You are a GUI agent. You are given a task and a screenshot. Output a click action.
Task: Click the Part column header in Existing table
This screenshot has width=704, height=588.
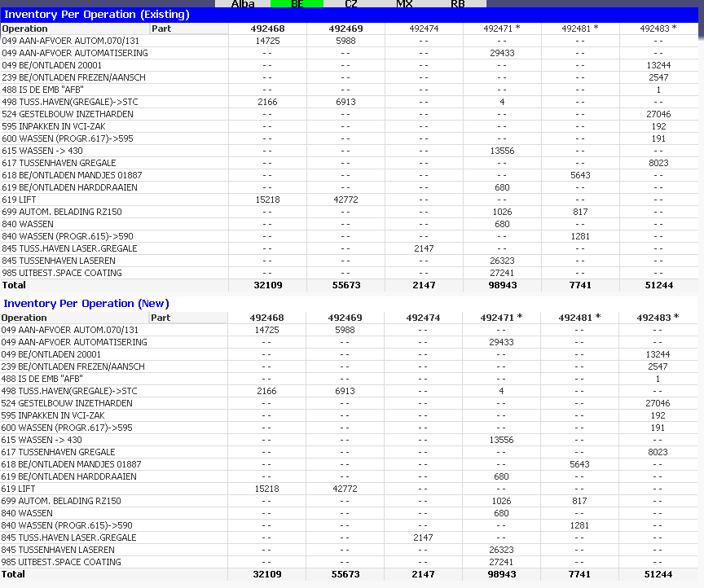point(189,29)
